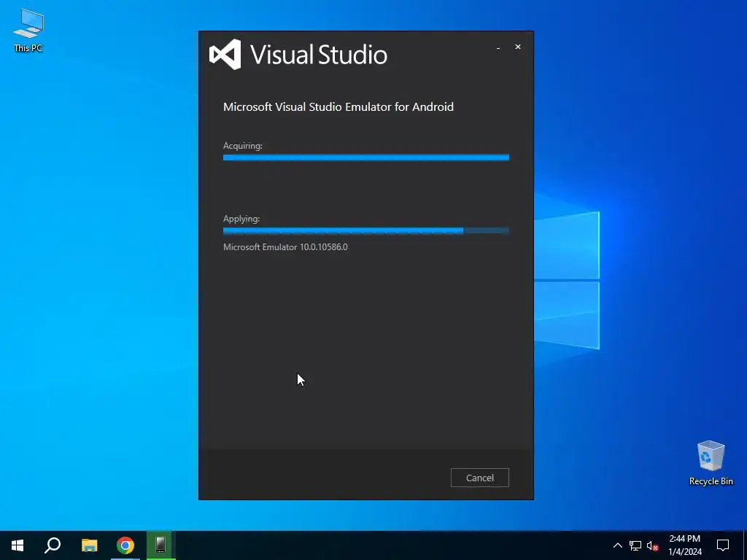Select the 'Microsoft Emulator 10.0.10586.0' status text
The width and height of the screenshot is (747, 560).
[285, 246]
